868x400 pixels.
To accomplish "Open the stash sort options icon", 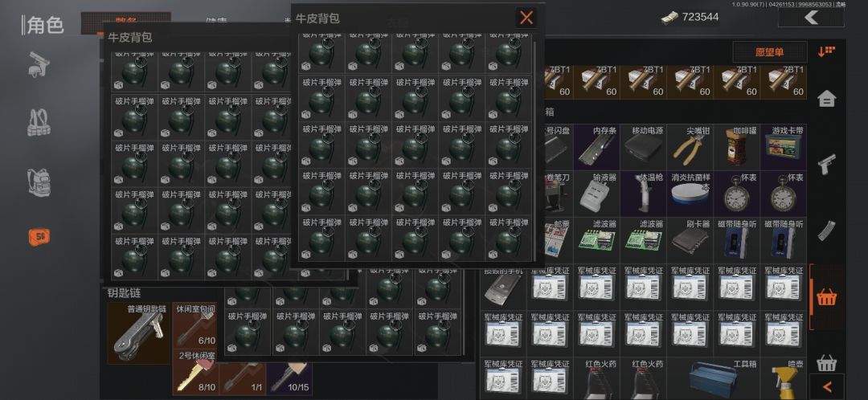I will pyautogui.click(x=826, y=51).
